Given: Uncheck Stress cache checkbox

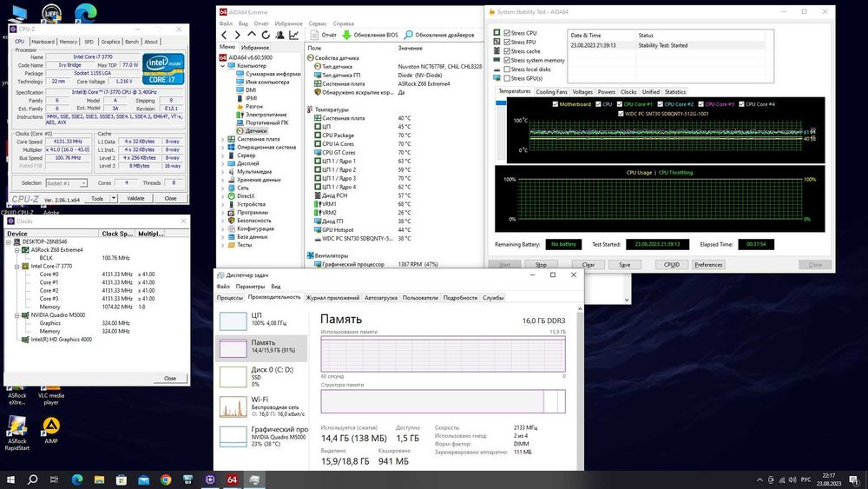Looking at the screenshot, I should (x=507, y=51).
